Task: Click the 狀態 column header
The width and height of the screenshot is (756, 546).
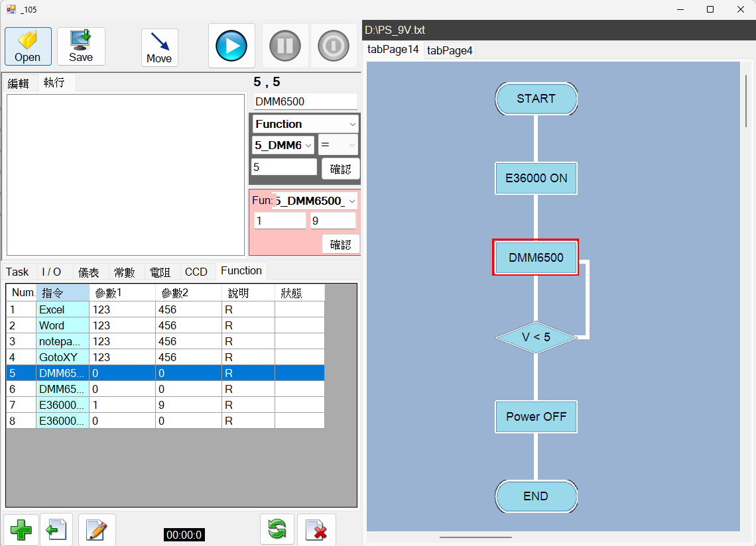Action: (299, 292)
